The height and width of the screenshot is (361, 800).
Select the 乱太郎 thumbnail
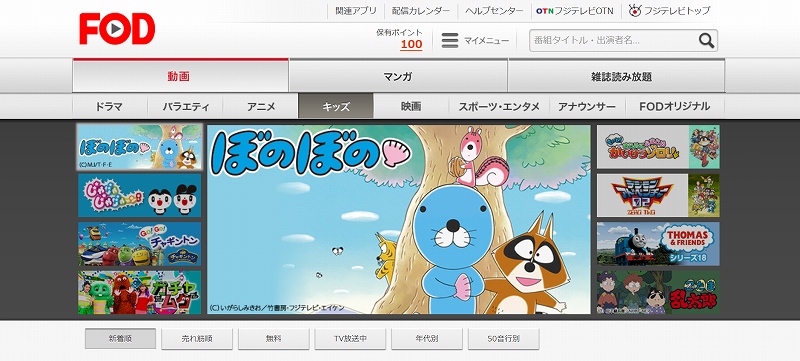pyautogui.click(x=658, y=292)
